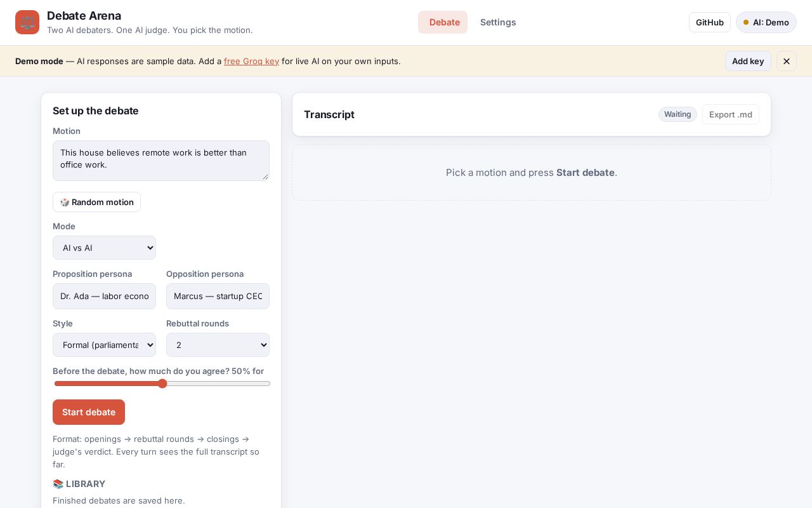Dismiss the demo mode banner

point(787,61)
